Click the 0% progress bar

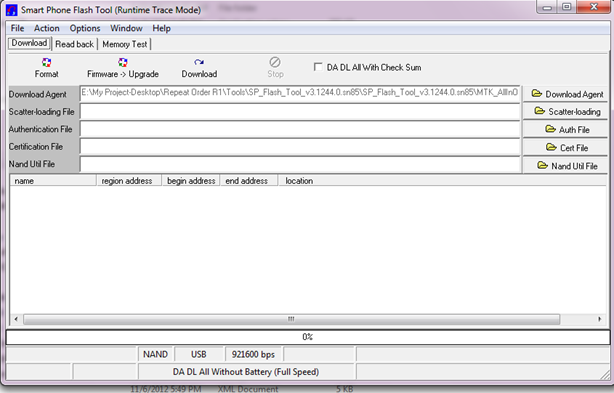tap(307, 337)
